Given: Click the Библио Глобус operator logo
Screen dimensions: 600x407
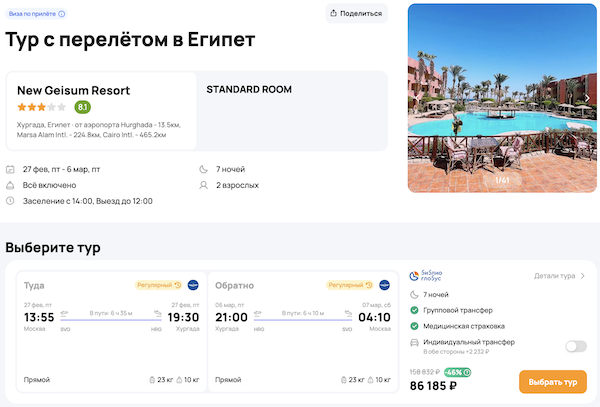Looking at the screenshot, I should pyautogui.click(x=426, y=276).
